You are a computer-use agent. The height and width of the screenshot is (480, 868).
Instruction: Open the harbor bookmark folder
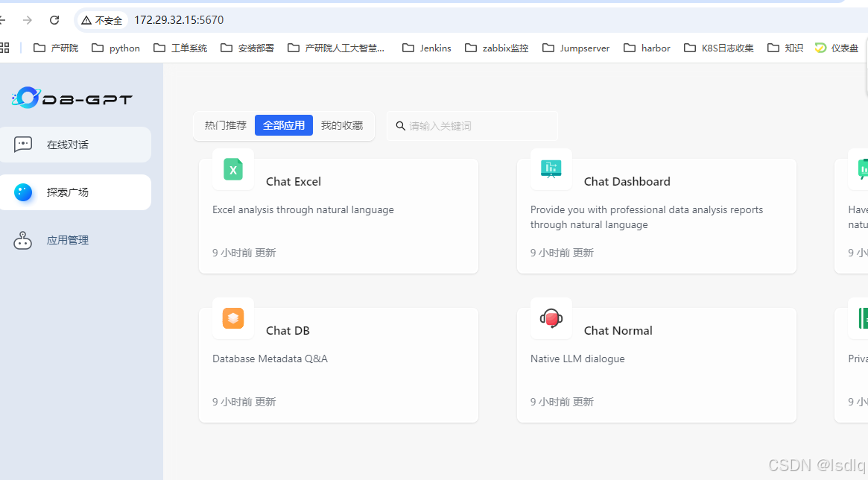647,48
